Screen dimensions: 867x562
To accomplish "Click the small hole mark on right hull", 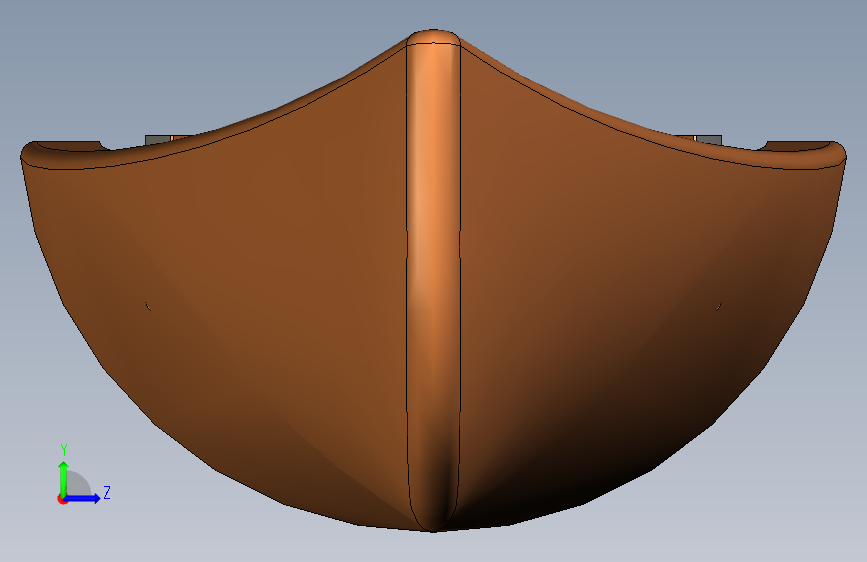I will 719,306.
